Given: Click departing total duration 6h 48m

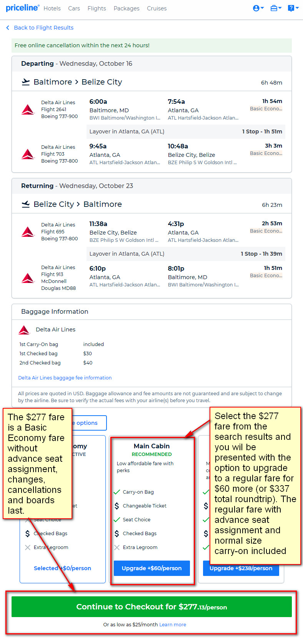Looking at the screenshot, I should click(x=271, y=83).
